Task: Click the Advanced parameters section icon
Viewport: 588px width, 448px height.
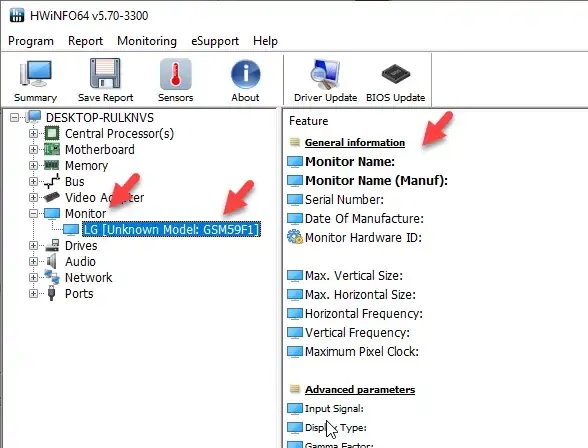Action: pyautogui.click(x=295, y=389)
